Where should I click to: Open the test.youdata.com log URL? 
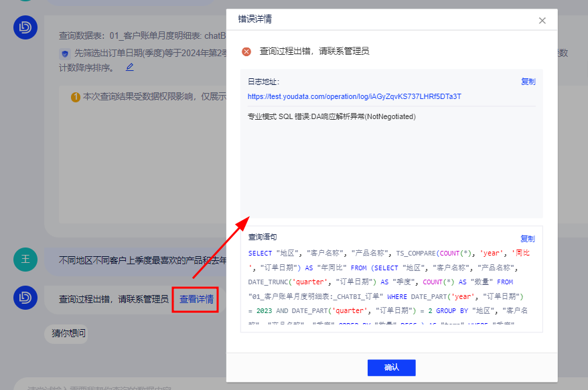tap(354, 96)
